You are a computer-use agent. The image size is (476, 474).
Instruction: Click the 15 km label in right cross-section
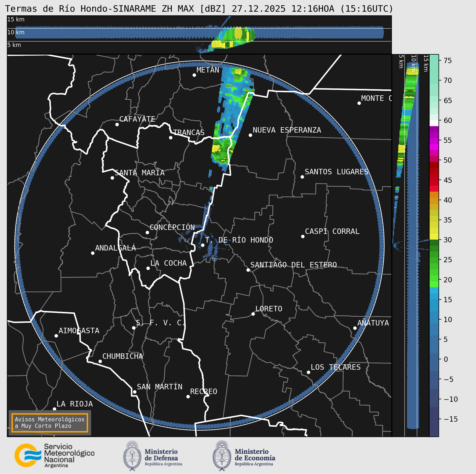coord(426,63)
